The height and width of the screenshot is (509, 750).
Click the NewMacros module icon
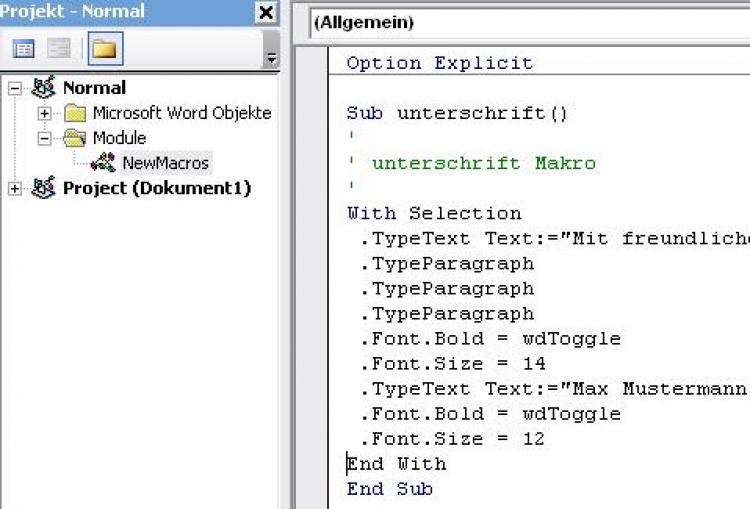[103, 163]
